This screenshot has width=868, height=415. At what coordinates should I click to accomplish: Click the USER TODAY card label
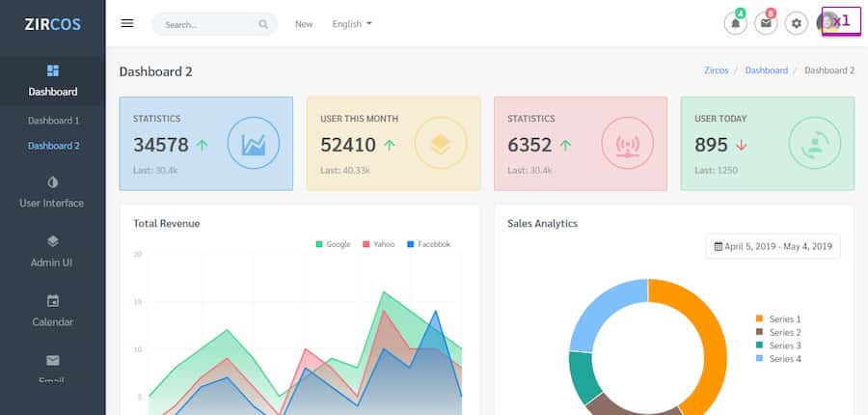(720, 119)
